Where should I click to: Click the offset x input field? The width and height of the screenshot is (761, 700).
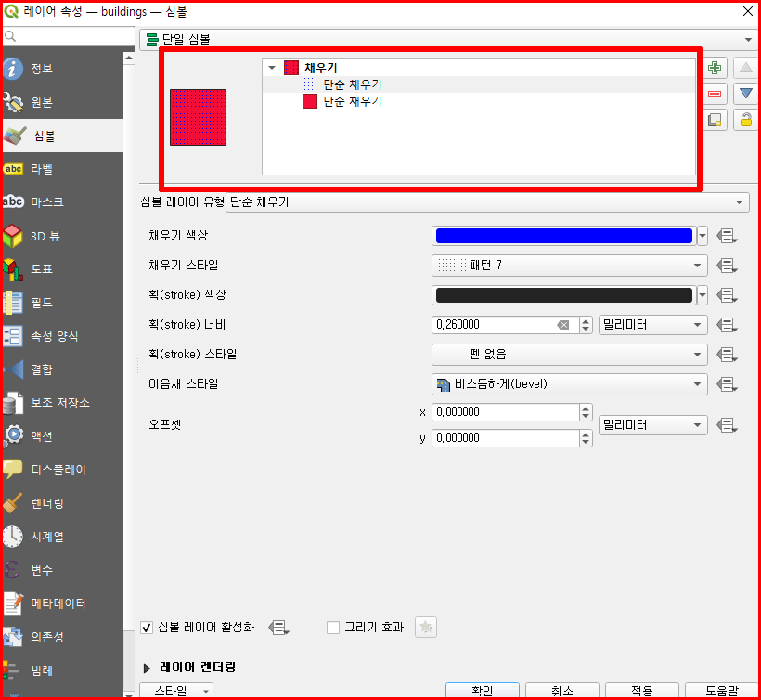[x=506, y=412]
